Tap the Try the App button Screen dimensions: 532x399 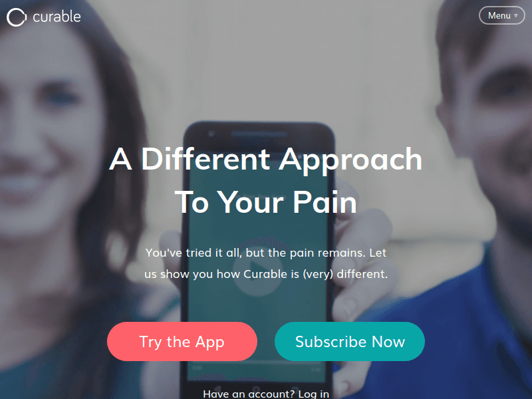pyautogui.click(x=182, y=341)
